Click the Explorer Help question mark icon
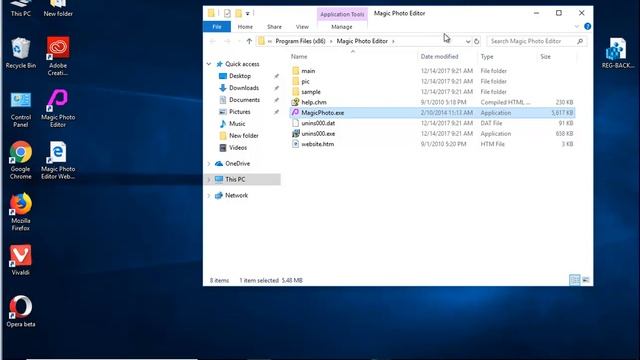640x360 pixels. pyautogui.click(x=587, y=27)
